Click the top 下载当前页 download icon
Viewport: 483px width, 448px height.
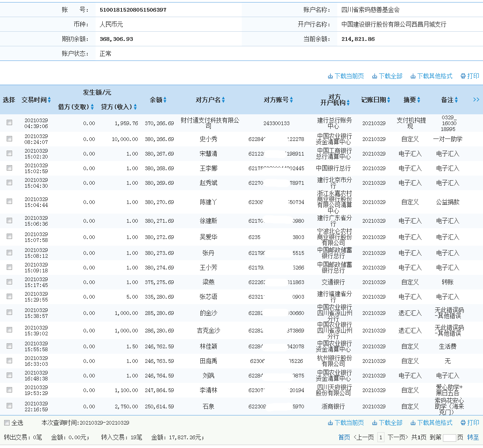pos(330,76)
